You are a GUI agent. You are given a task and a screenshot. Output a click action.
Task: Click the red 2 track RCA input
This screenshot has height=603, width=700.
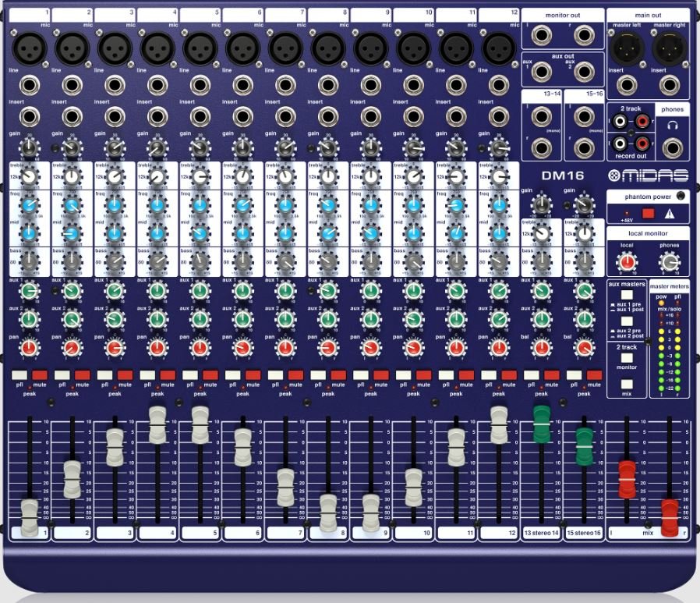coord(642,121)
